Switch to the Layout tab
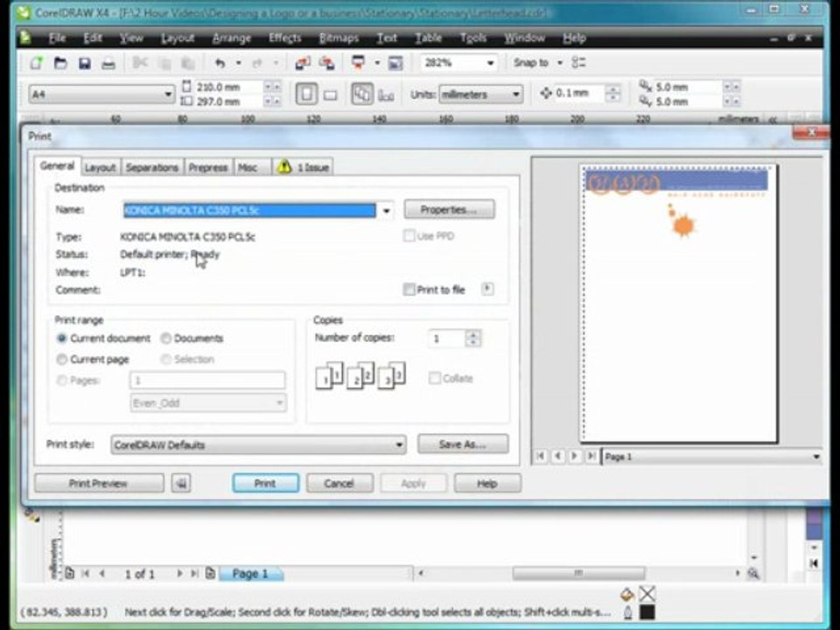The image size is (840, 630). tap(100, 168)
